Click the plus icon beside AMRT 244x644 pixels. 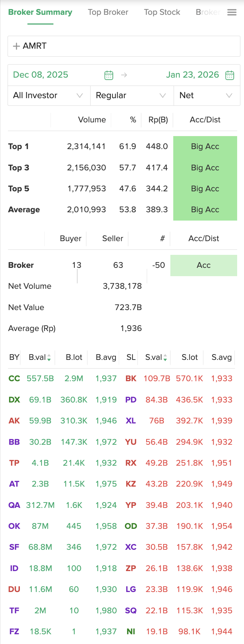click(x=16, y=46)
